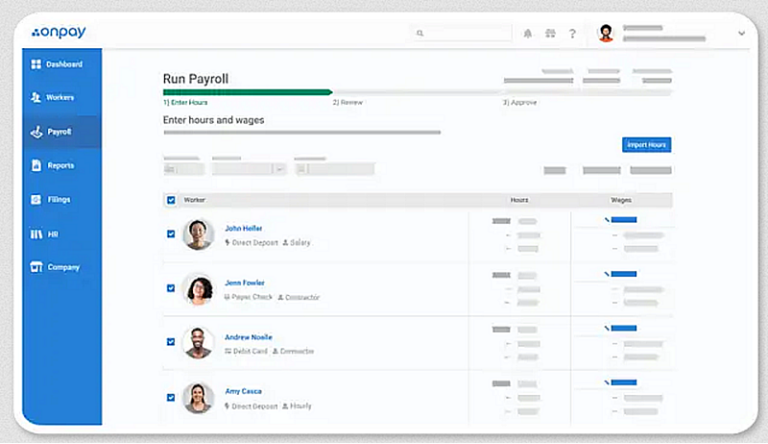Open notifications bell icon
Image resolution: width=768 pixels, height=444 pixels.
coord(528,33)
